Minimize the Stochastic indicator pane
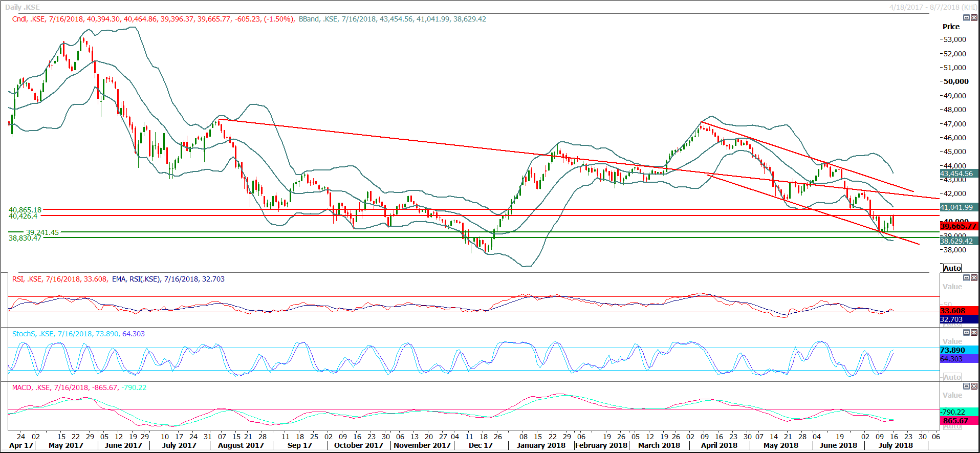980x453 pixels. [x=966, y=333]
